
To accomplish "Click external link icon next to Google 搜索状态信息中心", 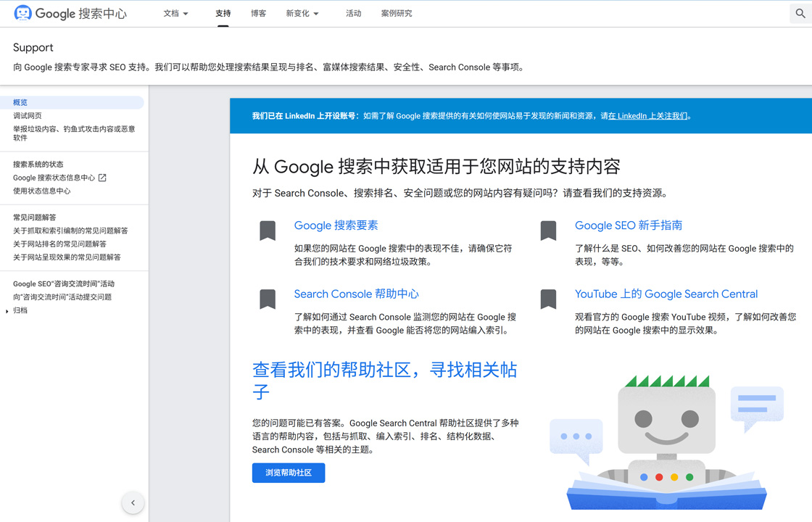I will (x=102, y=178).
